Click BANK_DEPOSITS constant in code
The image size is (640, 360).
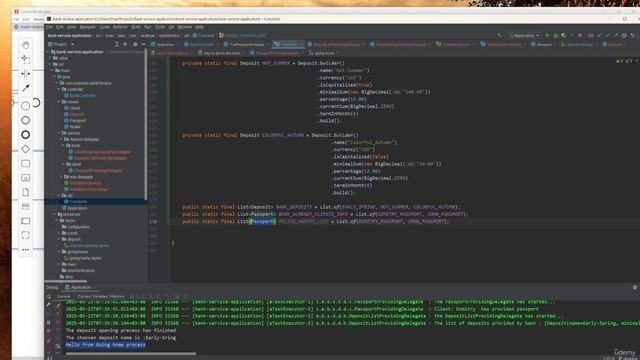pyautogui.click(x=294, y=207)
